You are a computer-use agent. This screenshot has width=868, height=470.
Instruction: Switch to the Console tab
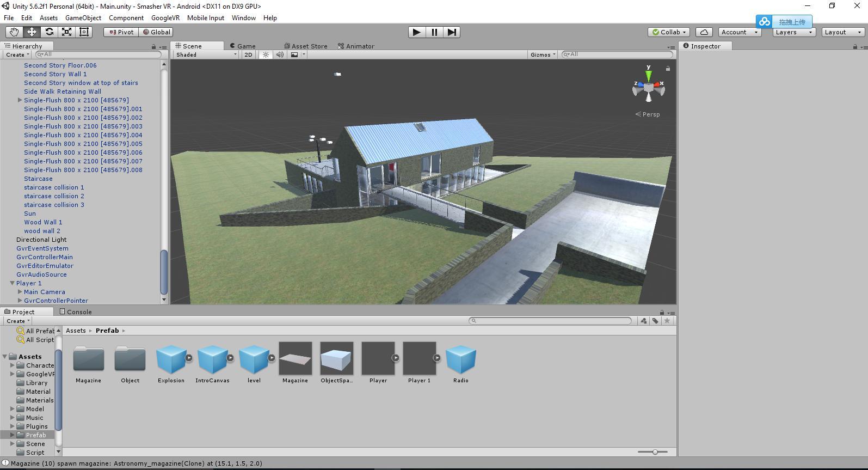click(x=76, y=312)
